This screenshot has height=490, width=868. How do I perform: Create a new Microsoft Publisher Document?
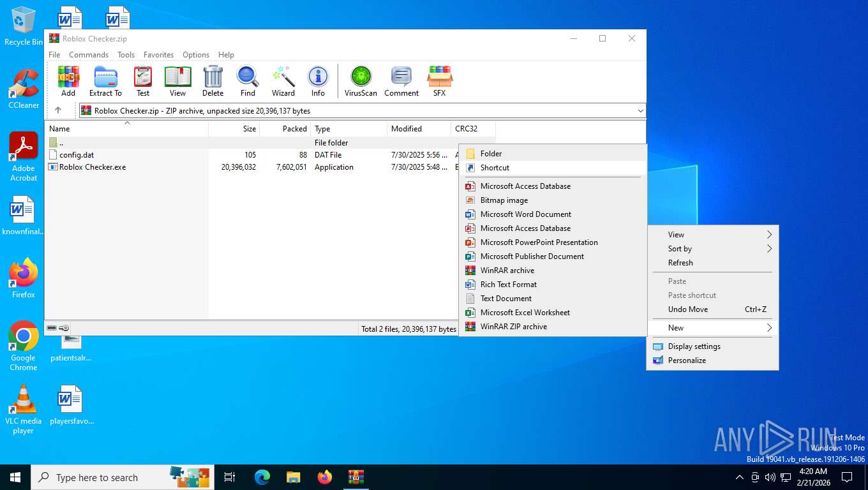click(553, 256)
